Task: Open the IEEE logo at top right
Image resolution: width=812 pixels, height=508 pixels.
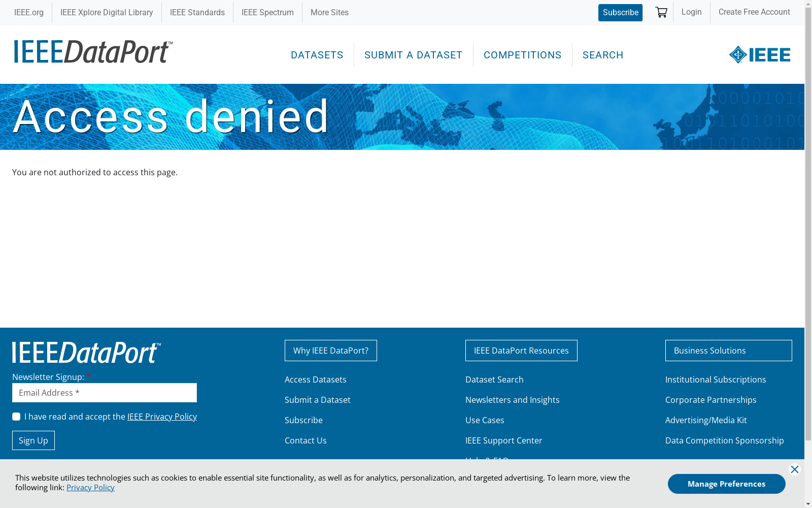Action: coord(760,54)
